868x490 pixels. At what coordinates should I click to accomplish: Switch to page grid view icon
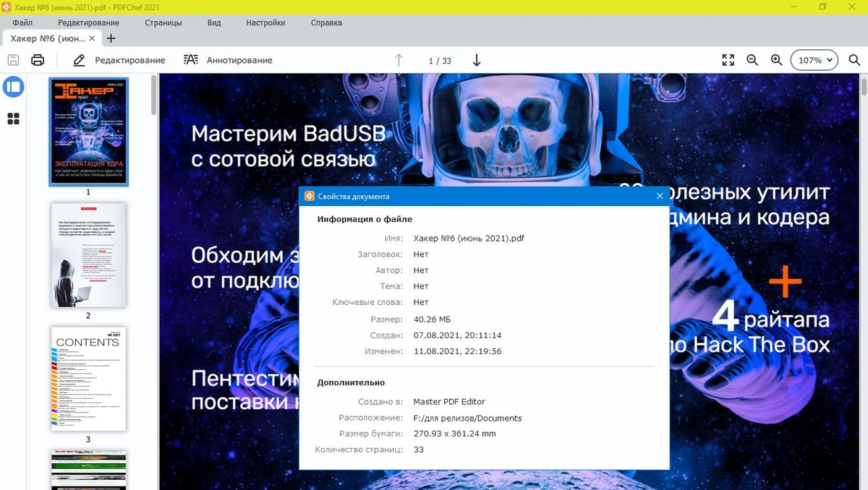click(x=13, y=119)
